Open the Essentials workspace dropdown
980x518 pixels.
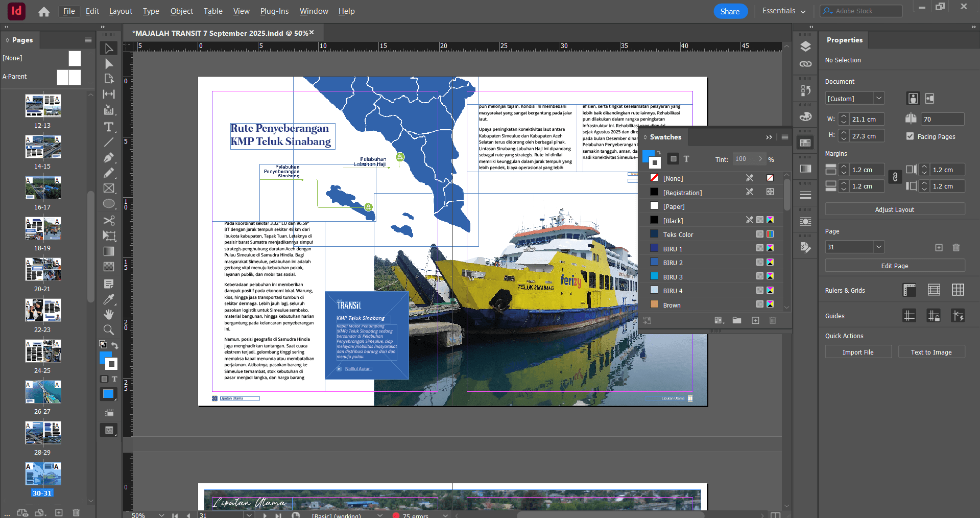[783, 11]
